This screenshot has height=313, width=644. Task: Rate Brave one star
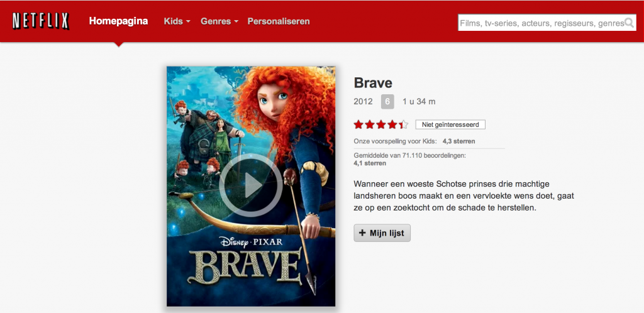[358, 124]
